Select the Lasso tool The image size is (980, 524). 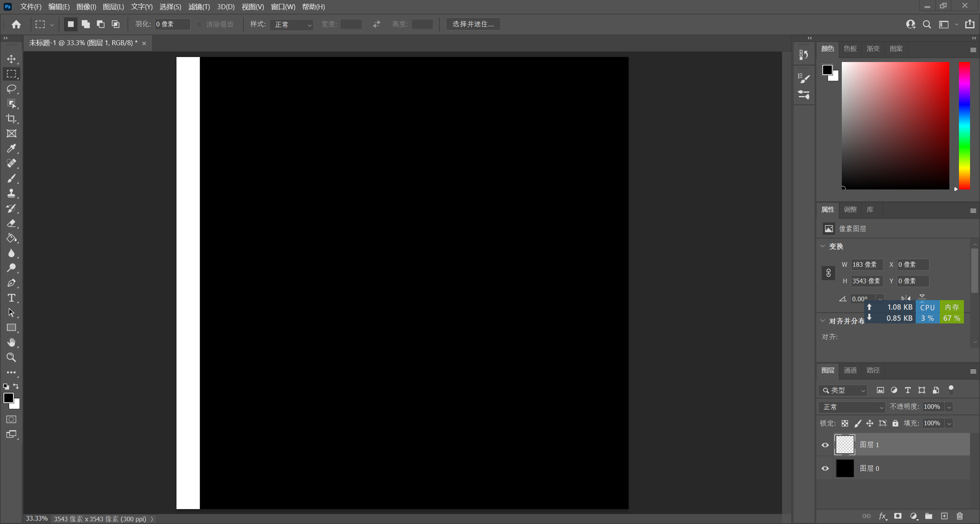coord(11,89)
